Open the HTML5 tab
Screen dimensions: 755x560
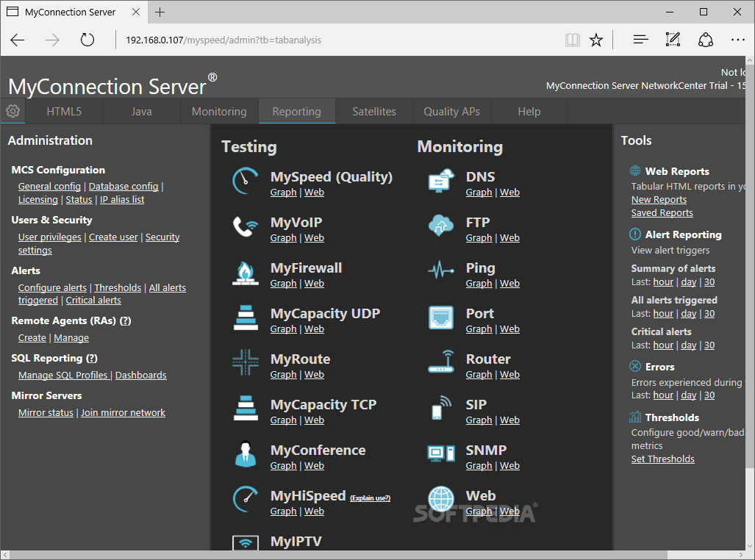pyautogui.click(x=64, y=111)
